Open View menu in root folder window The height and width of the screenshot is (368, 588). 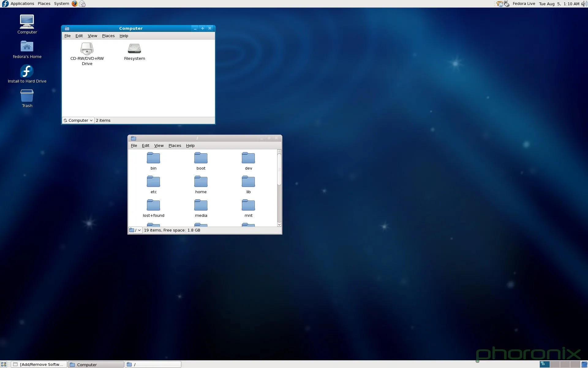[159, 146]
